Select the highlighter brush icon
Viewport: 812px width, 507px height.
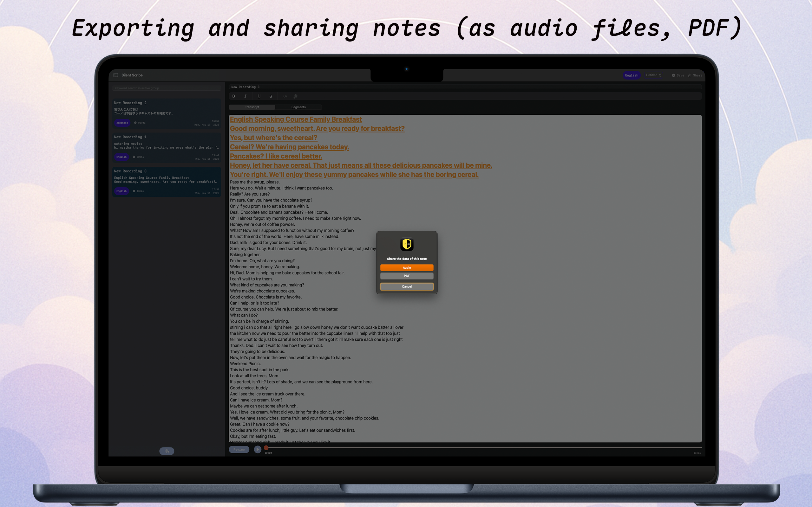coord(296,96)
